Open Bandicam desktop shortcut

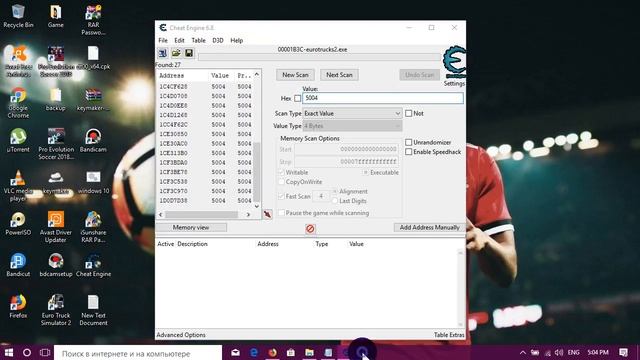pos(93,140)
